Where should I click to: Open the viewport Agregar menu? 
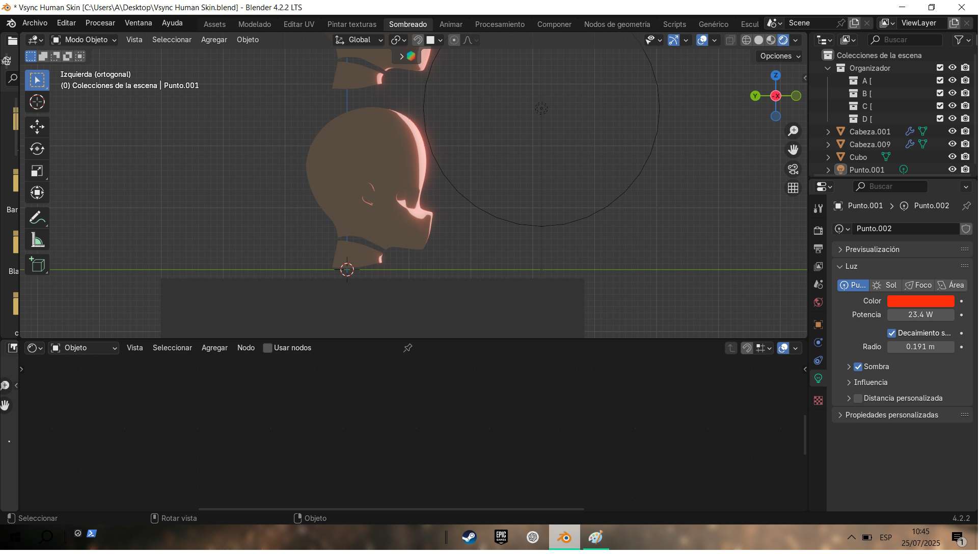[x=214, y=40]
